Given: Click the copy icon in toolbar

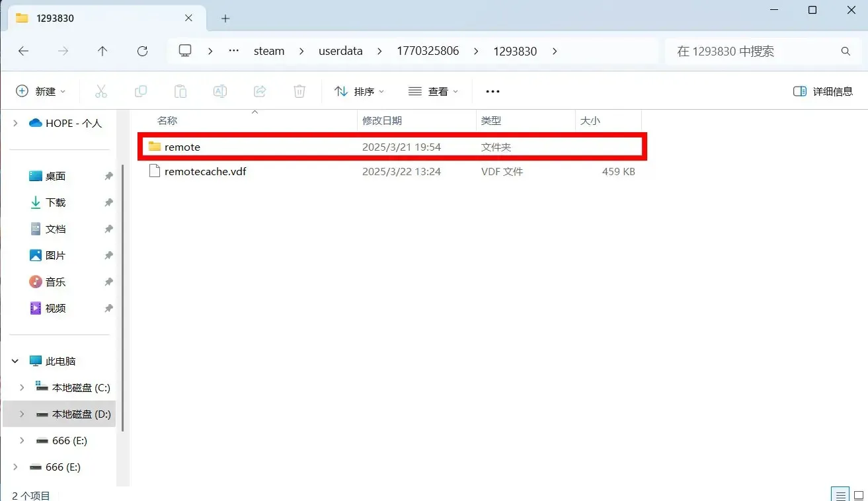Looking at the screenshot, I should click(141, 91).
